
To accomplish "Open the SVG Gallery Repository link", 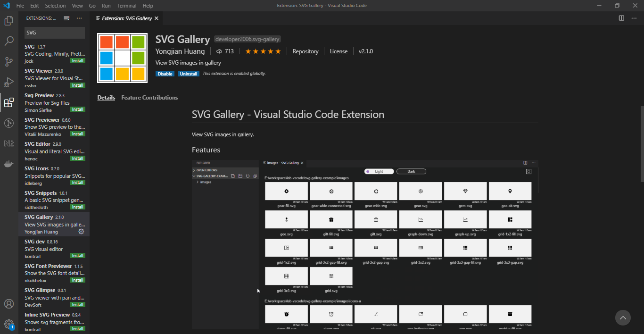I will coord(305,51).
